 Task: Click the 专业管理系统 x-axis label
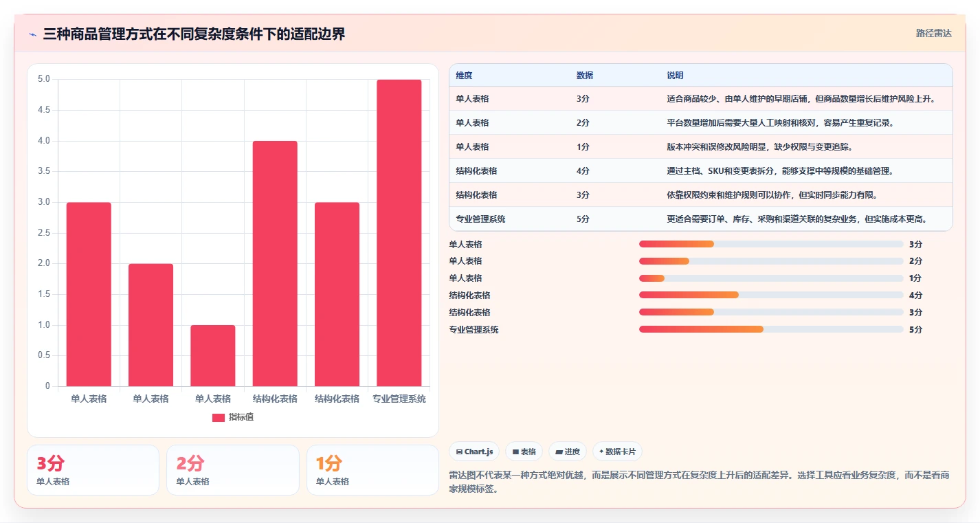tap(399, 399)
